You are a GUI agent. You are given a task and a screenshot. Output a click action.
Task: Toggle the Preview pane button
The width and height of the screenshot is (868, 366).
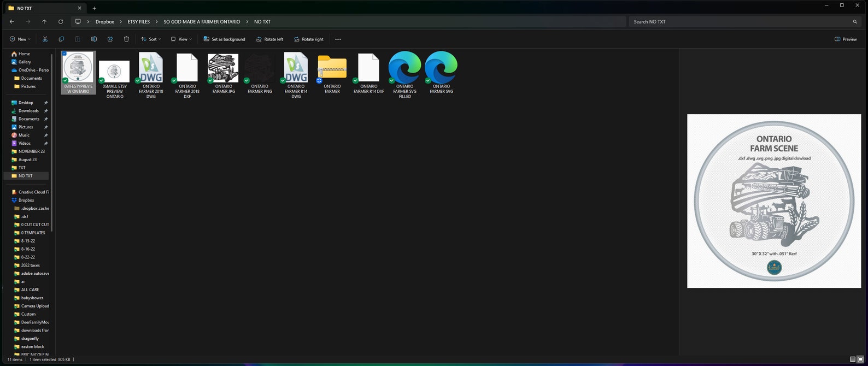pos(846,39)
